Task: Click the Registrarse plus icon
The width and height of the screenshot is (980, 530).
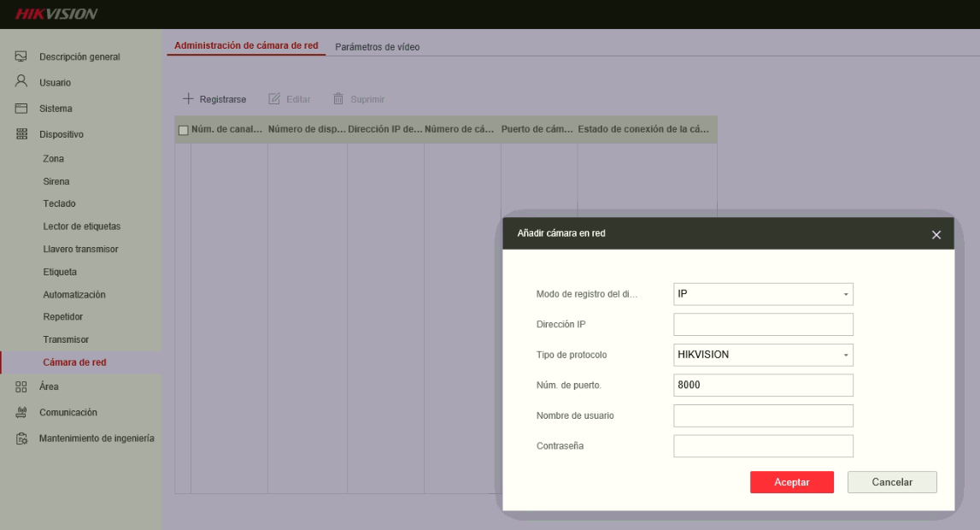Action: (x=188, y=99)
